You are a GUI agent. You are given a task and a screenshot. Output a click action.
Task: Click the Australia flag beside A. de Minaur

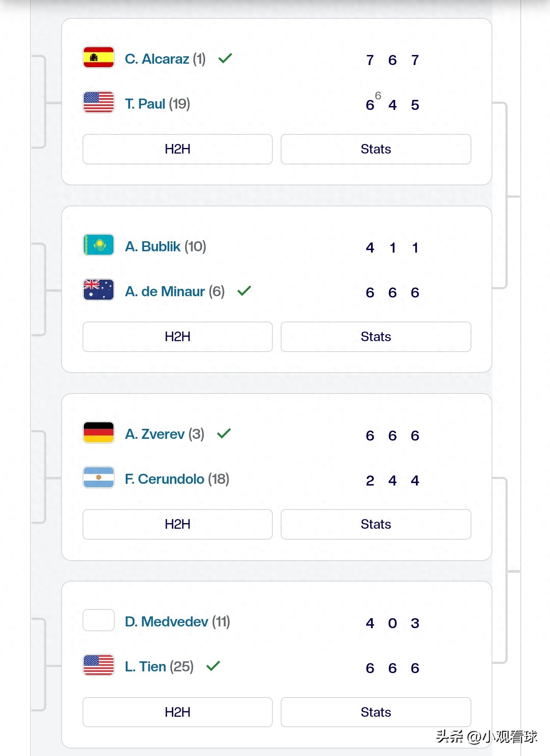point(98,289)
